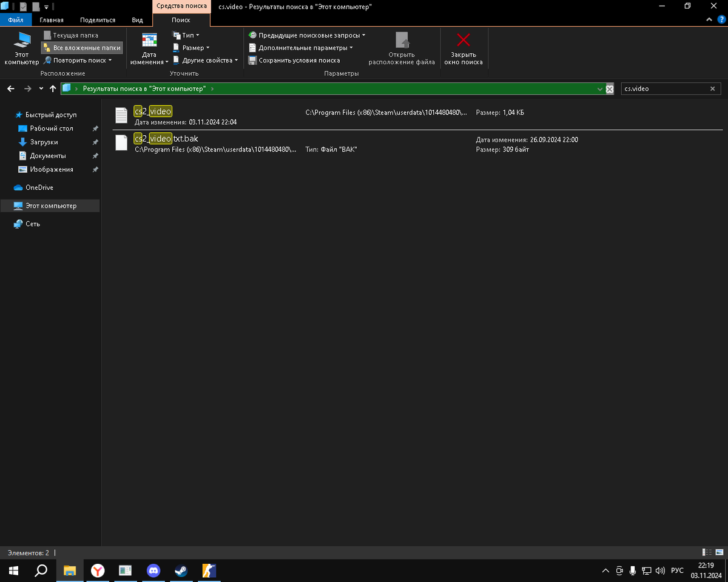Open Предыдущие поисковые запросы list

[307, 35]
